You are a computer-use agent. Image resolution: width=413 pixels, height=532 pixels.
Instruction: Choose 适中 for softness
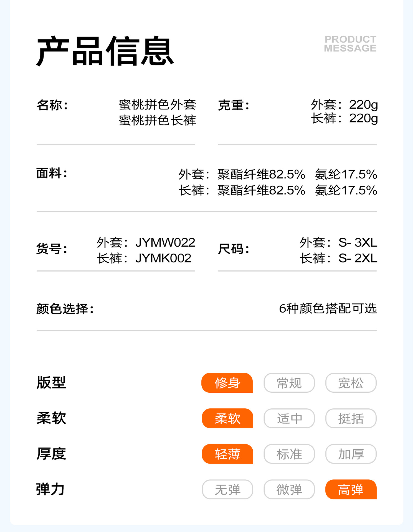[x=289, y=418]
